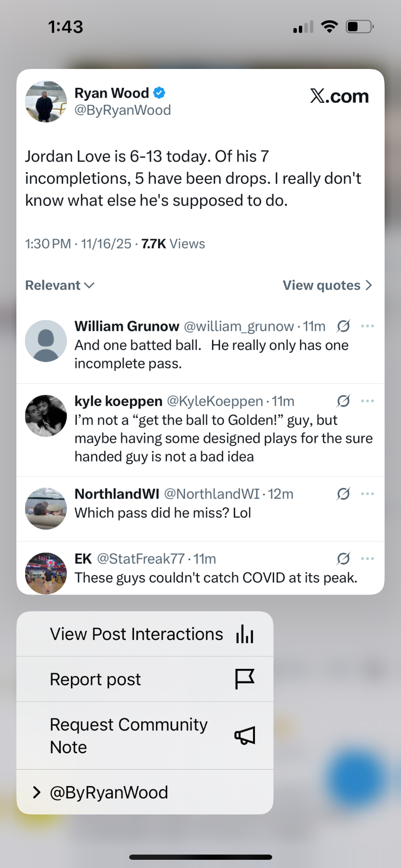This screenshot has width=401, height=868.
Task: Select Request Community Note option
Action: click(x=145, y=736)
